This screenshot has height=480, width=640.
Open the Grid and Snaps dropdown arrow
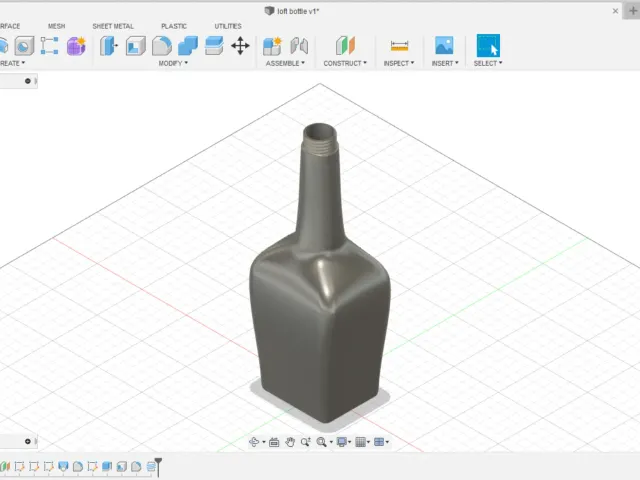click(x=368, y=442)
